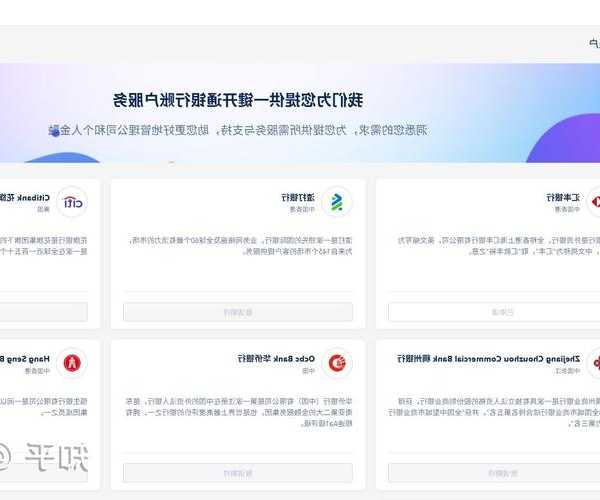Click the 已申请 button in 汇丰银行 card
Screen dimensions: 600x500
point(494,312)
